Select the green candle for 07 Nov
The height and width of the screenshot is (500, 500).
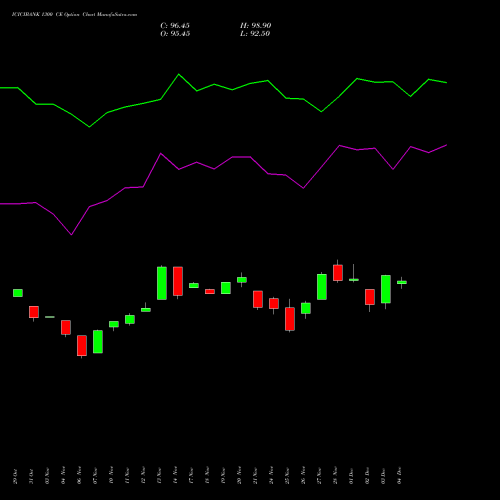pyautogui.click(x=98, y=342)
